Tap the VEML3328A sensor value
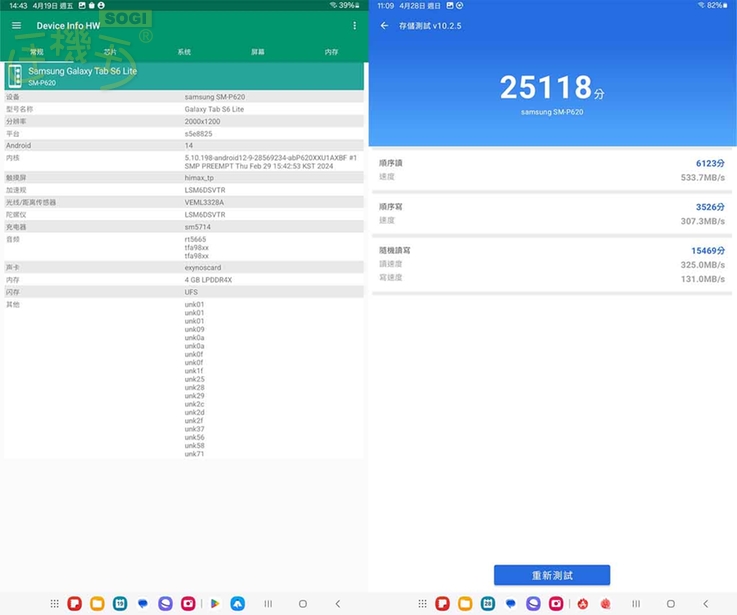Viewport: 737px width, 615px height. point(204,202)
